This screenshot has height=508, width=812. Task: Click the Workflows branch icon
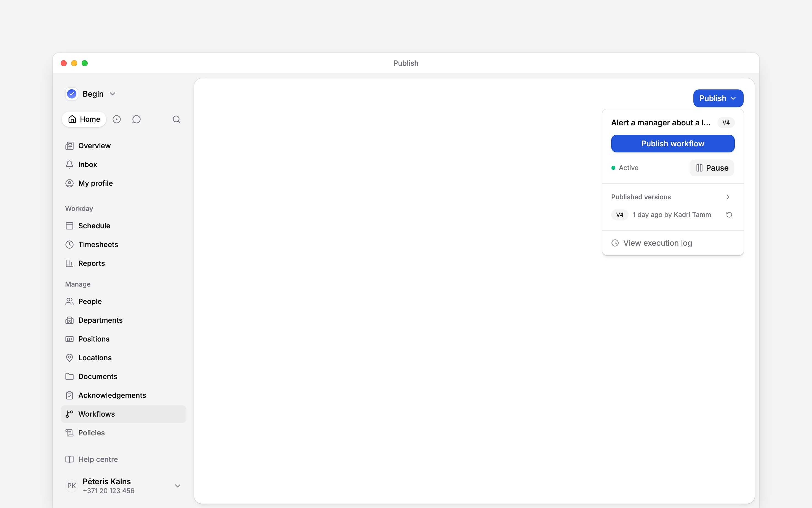pyautogui.click(x=70, y=414)
